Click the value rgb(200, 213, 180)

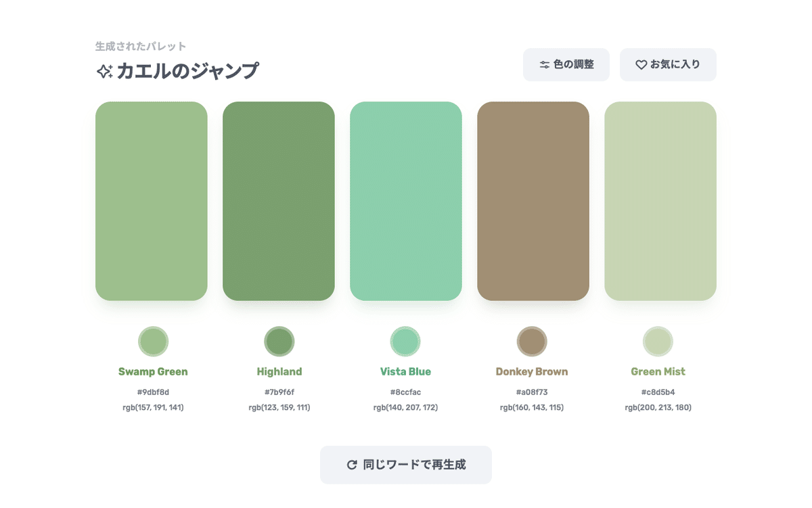pyautogui.click(x=658, y=407)
